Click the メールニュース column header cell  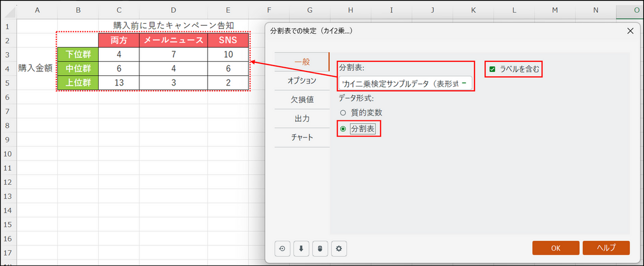coord(173,40)
